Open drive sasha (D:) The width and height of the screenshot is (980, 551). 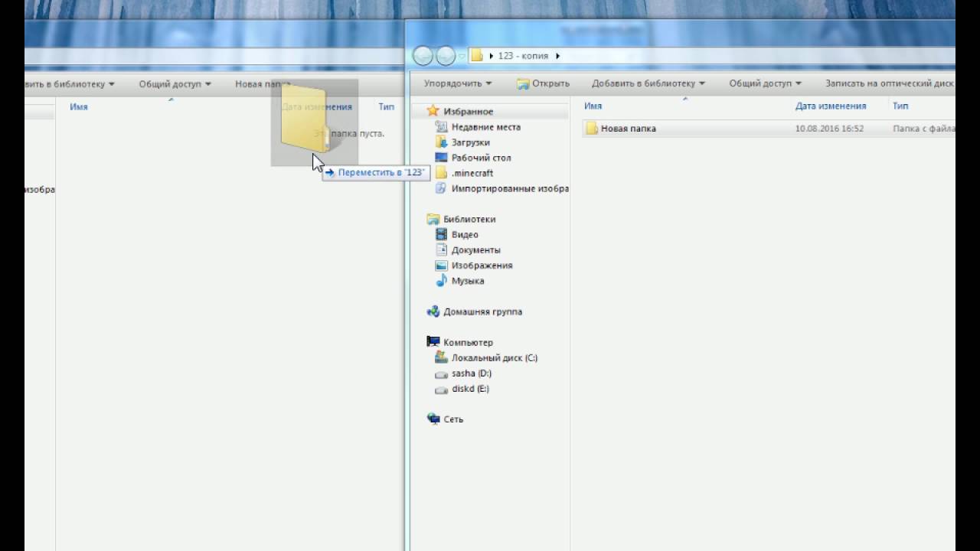[x=472, y=373]
